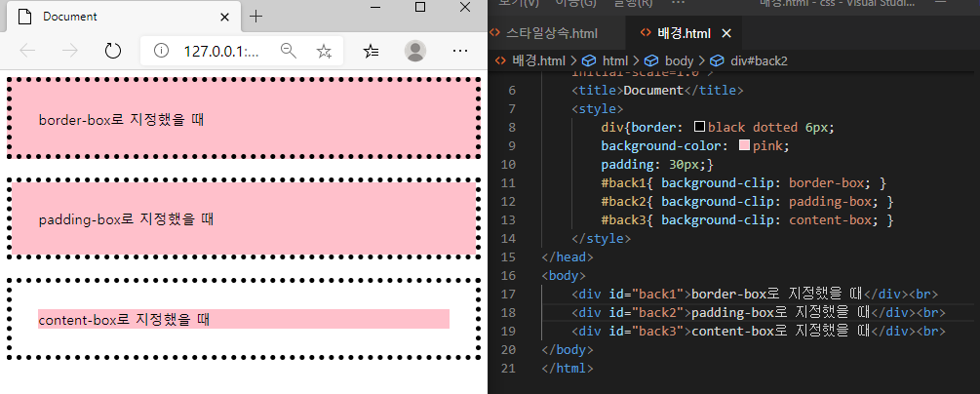980x394 pixels.
Task: Go back using the browser back arrow
Action: [x=27, y=51]
